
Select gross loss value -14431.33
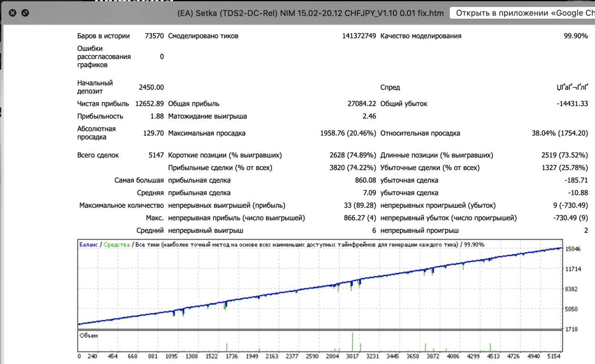click(572, 104)
